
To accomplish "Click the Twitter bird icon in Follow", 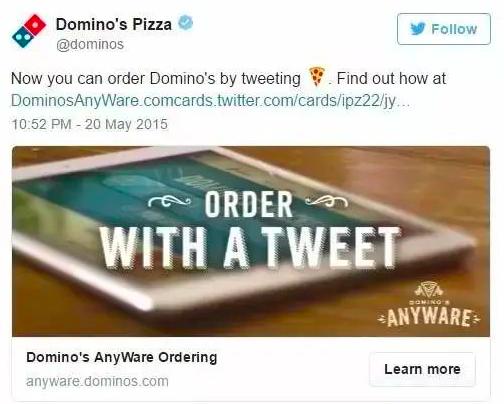I will (x=417, y=29).
